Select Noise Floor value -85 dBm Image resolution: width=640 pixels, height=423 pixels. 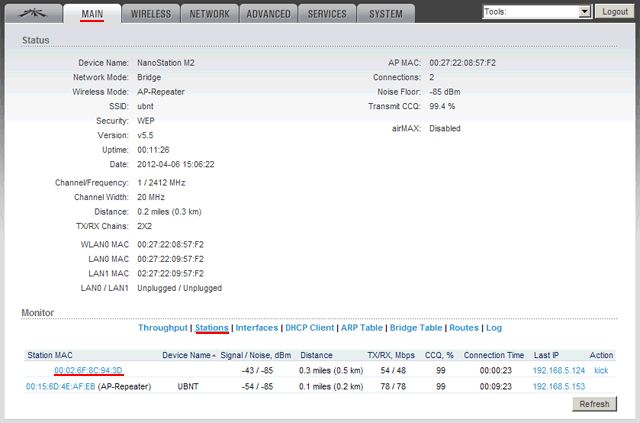coord(445,92)
